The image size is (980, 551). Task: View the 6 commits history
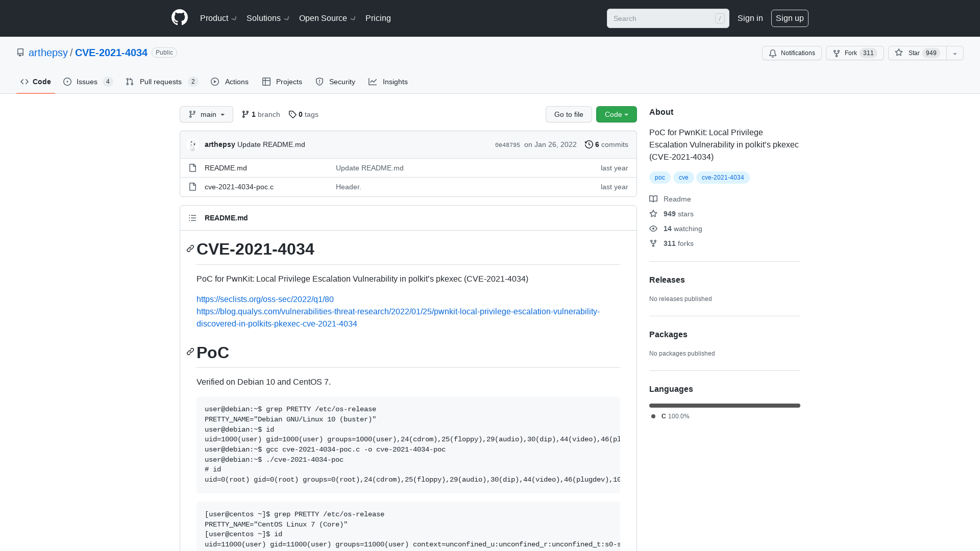[x=606, y=144]
